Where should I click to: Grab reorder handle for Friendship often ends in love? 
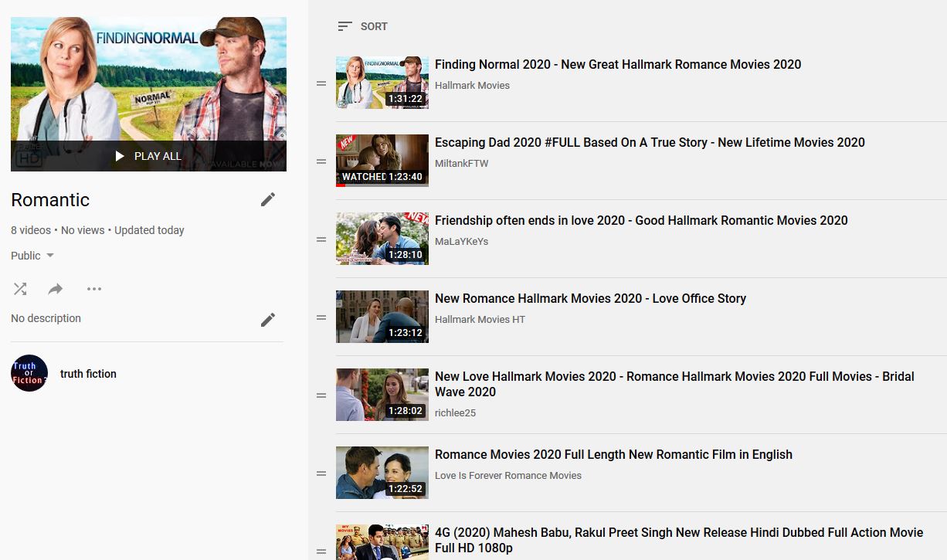click(x=321, y=239)
